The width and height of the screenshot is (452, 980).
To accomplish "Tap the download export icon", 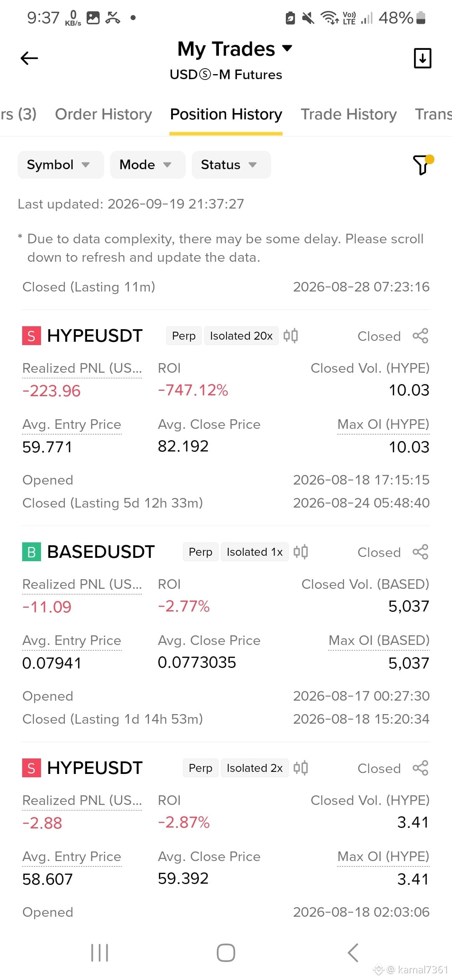I will click(422, 58).
